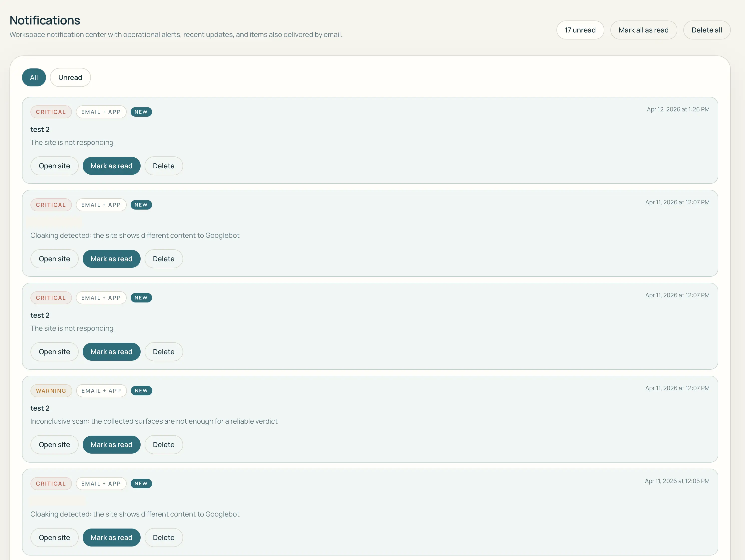The image size is (745, 560).
Task: Select the All filter tab
Action: pos(34,77)
